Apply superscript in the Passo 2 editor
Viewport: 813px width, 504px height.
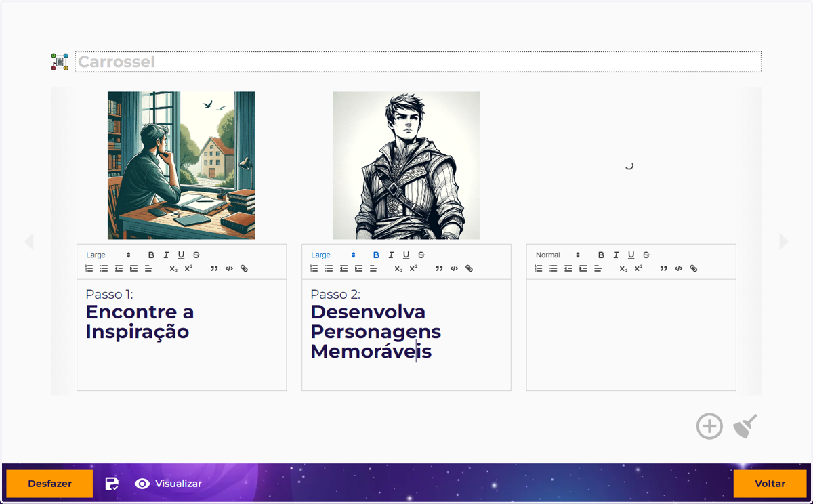pyautogui.click(x=413, y=269)
